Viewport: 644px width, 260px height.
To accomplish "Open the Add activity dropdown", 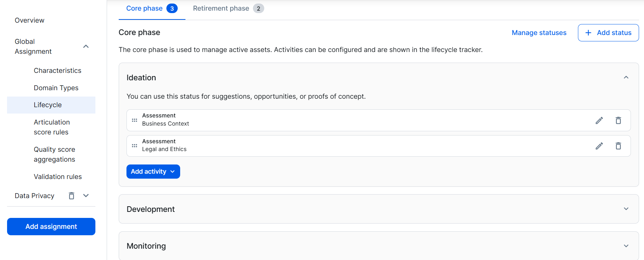I will [153, 172].
